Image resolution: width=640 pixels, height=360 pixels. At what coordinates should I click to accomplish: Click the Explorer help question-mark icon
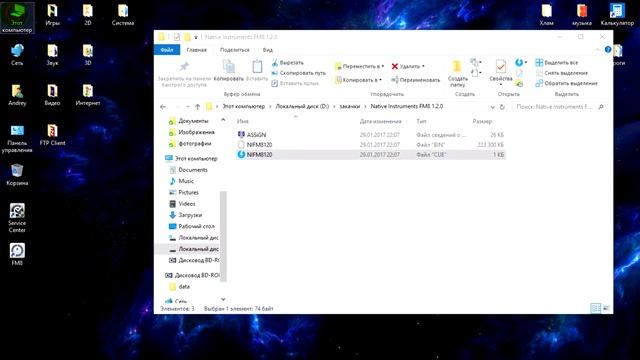pos(608,49)
